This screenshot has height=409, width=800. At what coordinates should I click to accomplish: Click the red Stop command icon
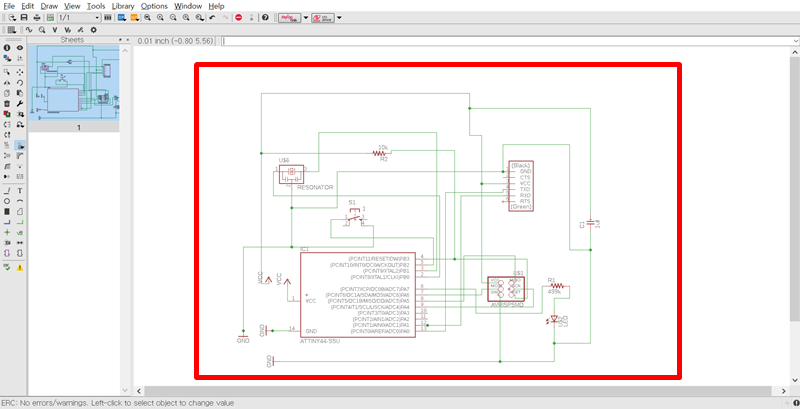coord(239,17)
